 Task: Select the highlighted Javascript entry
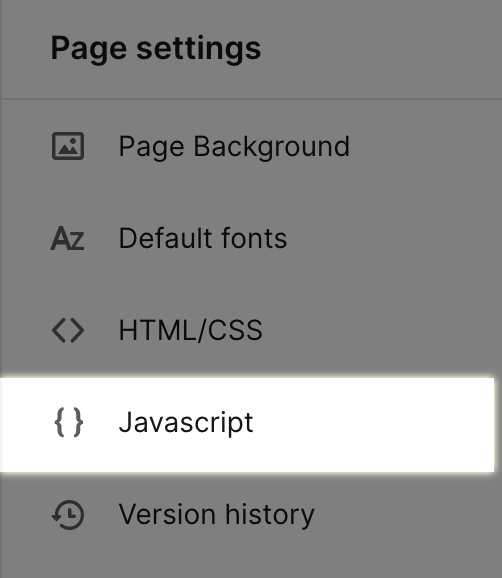[248, 425]
